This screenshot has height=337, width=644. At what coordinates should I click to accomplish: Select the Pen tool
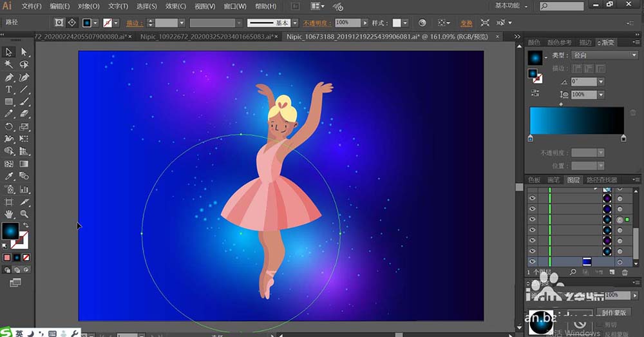[x=9, y=77]
